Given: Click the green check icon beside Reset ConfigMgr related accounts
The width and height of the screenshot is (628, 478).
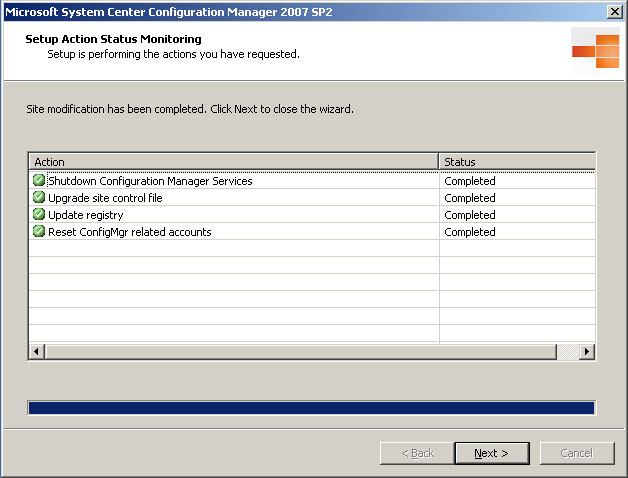Looking at the screenshot, I should coord(39,231).
